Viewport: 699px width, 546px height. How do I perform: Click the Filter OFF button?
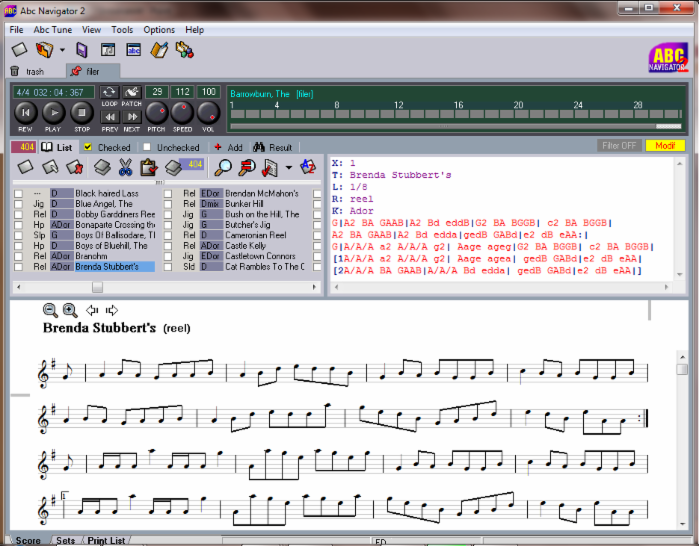click(x=619, y=146)
